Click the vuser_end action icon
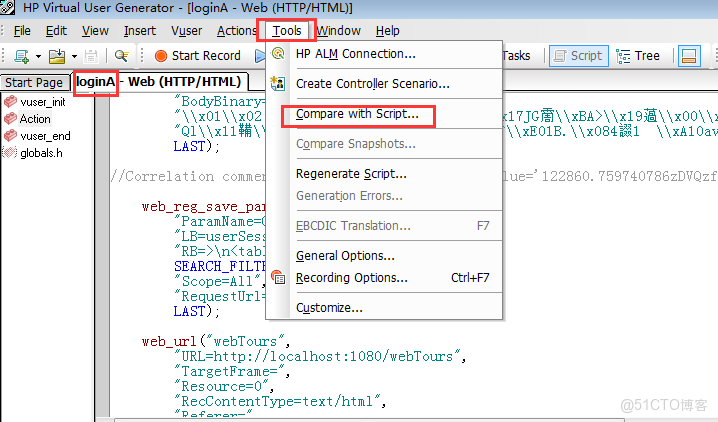The image size is (718, 422). [10, 136]
